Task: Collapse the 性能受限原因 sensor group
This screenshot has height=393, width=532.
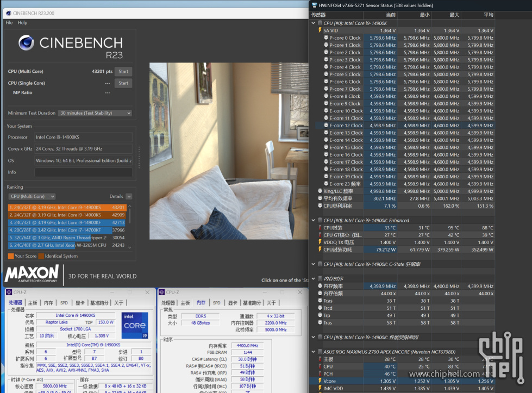Action: tap(313, 338)
